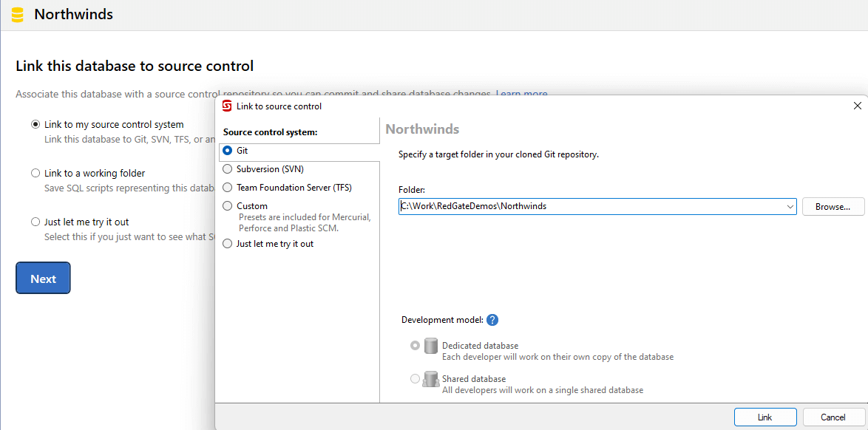The image size is (868, 430).
Task: Open the Learn more link
Action: coord(522,94)
